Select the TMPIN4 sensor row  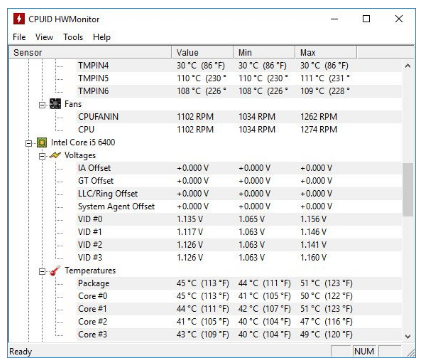[238, 66]
